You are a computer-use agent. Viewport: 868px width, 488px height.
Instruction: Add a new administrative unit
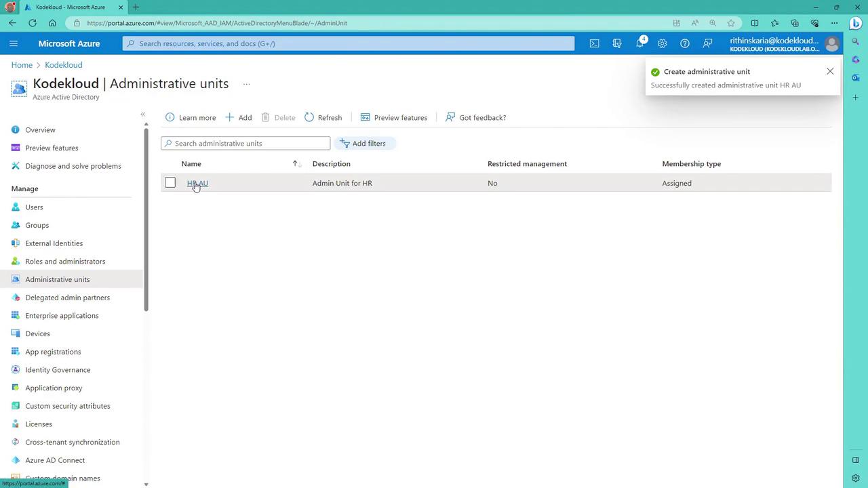click(239, 117)
